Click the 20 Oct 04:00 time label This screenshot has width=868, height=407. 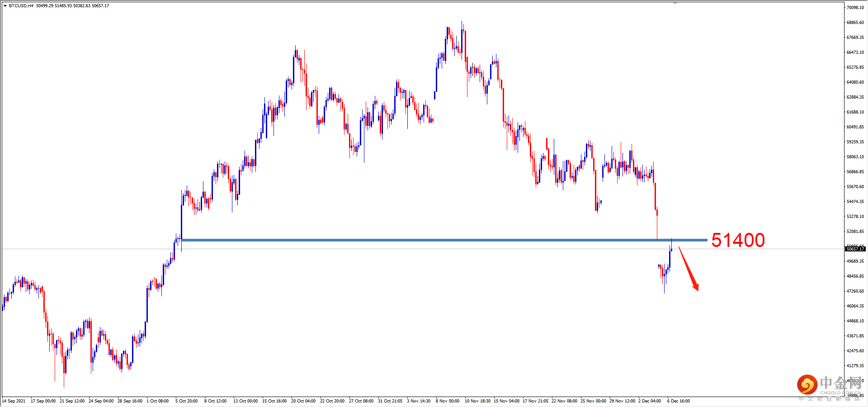coord(303,401)
